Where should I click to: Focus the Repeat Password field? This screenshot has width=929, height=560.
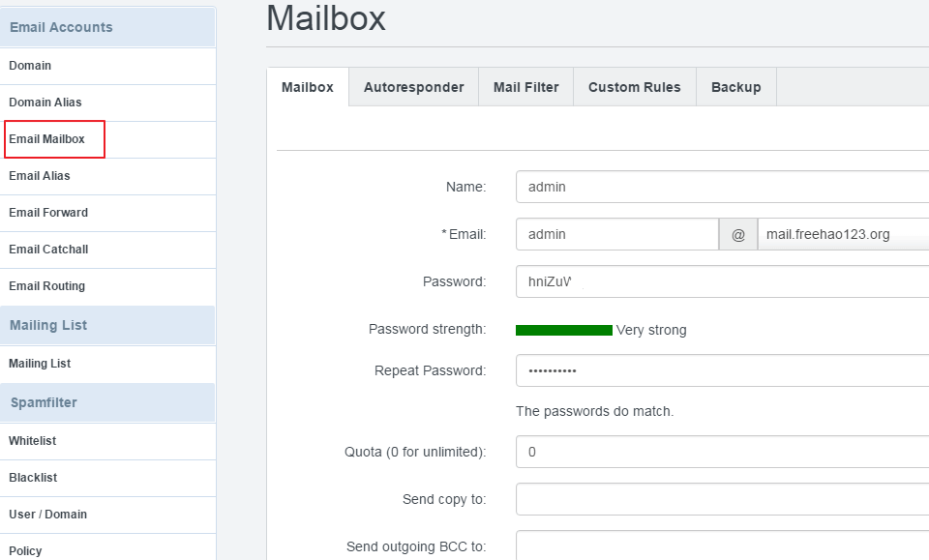tap(722, 370)
